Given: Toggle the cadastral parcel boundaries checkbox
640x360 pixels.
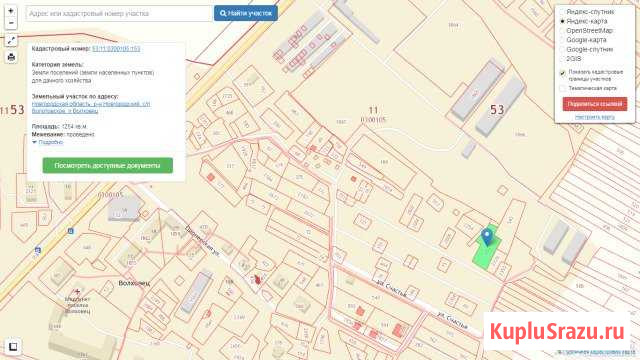Looking at the screenshot, I should click(x=562, y=73).
